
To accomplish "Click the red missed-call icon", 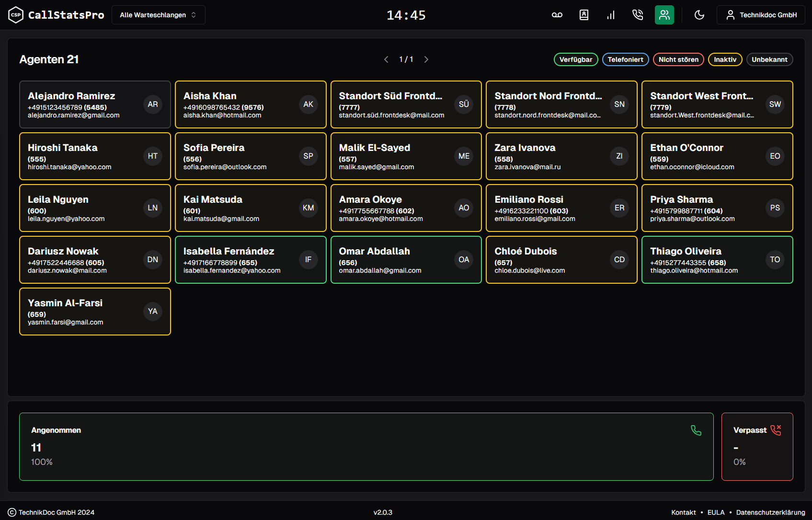I will click(x=776, y=430).
